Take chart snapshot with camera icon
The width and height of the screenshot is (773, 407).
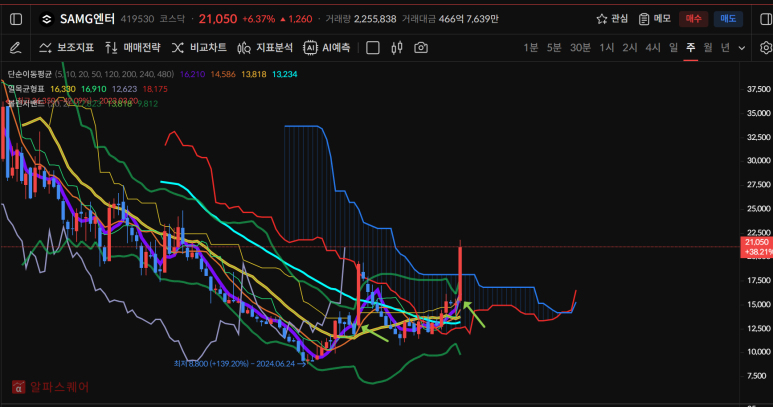click(421, 48)
